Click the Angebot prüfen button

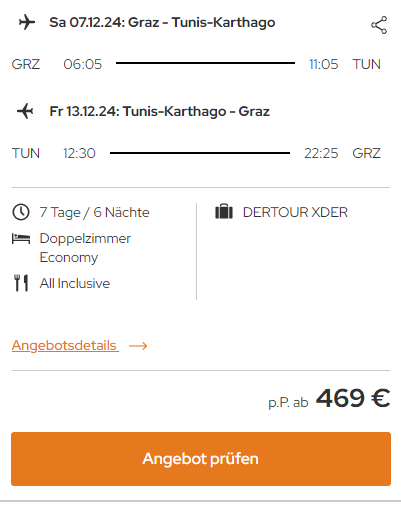tap(201, 459)
